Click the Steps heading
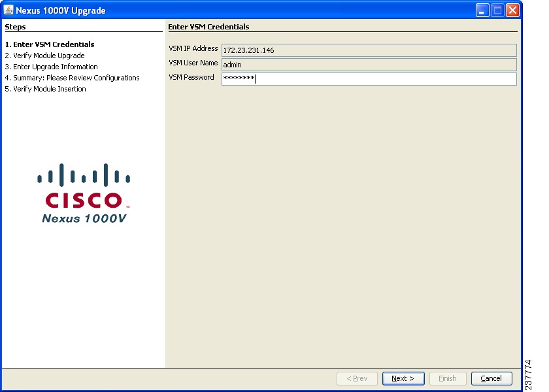549x392 pixels. click(x=16, y=27)
